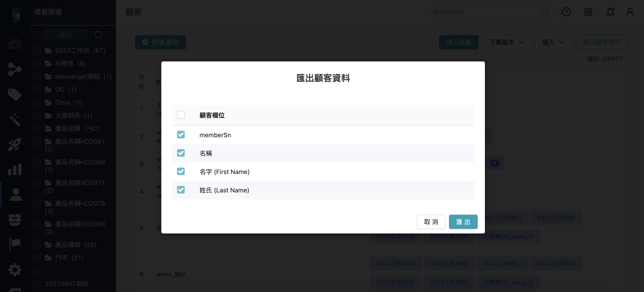Expand the 下載範本 dropdown
This screenshot has width=644, height=292.
(x=506, y=42)
